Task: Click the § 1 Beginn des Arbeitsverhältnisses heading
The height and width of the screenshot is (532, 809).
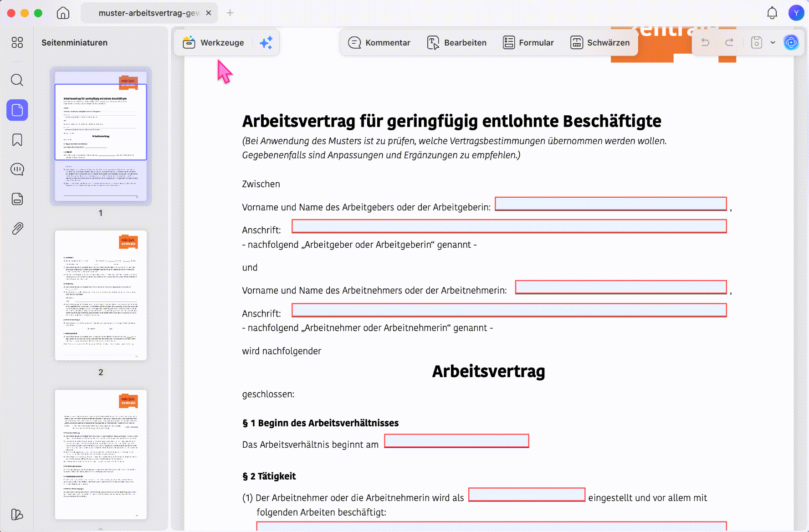Action: 320,423
